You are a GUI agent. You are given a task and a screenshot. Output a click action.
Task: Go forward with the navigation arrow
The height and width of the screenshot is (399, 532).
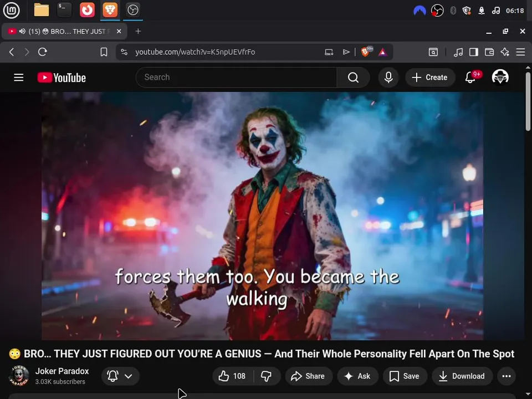[27, 52]
